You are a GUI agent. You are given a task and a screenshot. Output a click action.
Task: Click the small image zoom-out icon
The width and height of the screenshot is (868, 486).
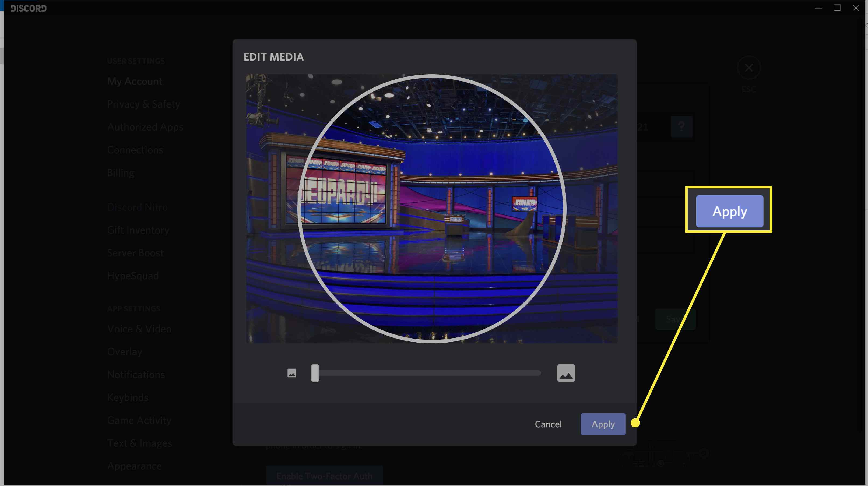tap(291, 373)
